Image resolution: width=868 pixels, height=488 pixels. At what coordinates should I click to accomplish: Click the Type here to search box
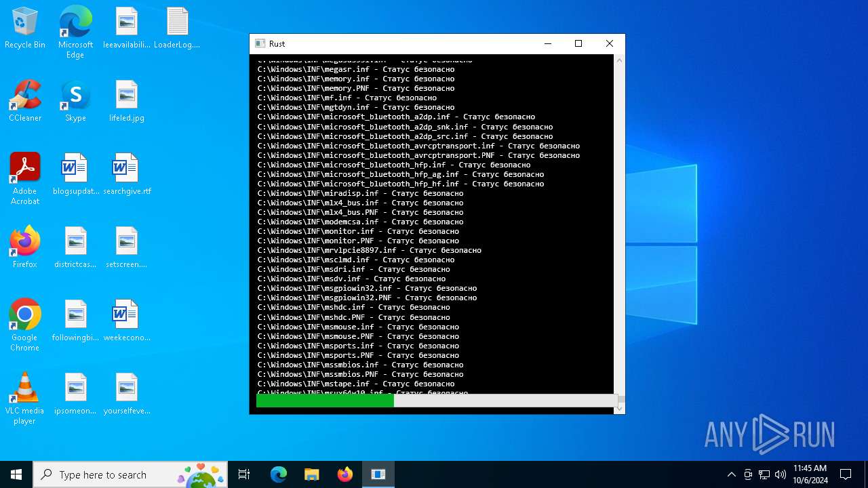132,474
